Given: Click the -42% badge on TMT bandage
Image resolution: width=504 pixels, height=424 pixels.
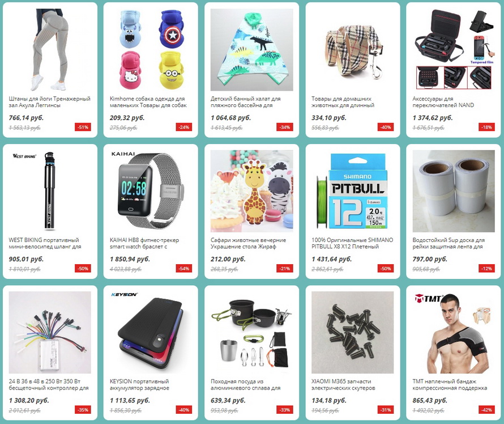Looking at the screenshot, I should coord(486,409).
